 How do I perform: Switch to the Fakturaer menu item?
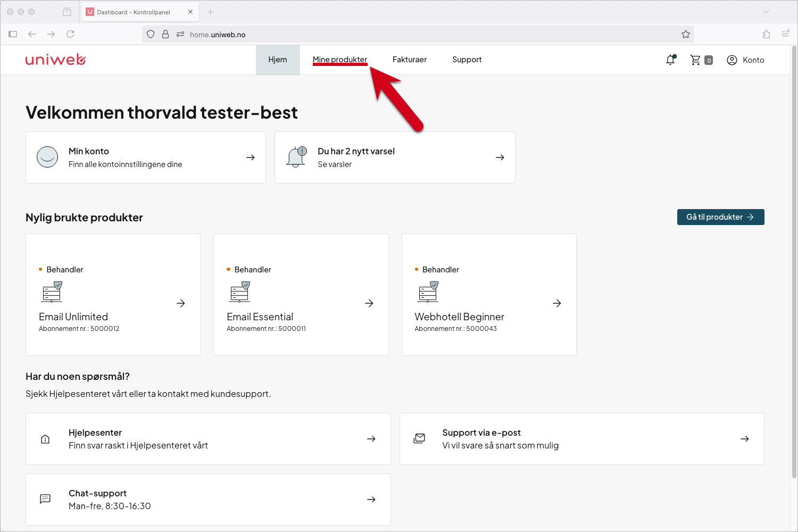pyautogui.click(x=410, y=60)
